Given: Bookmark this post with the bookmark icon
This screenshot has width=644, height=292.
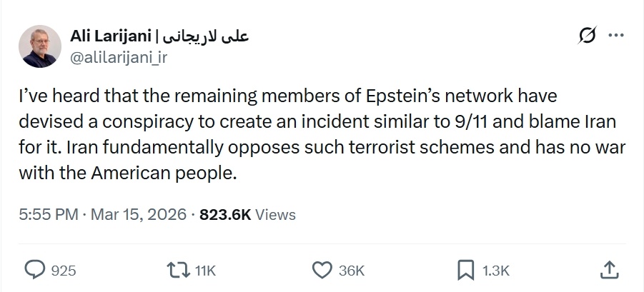Looking at the screenshot, I should pos(465,269).
